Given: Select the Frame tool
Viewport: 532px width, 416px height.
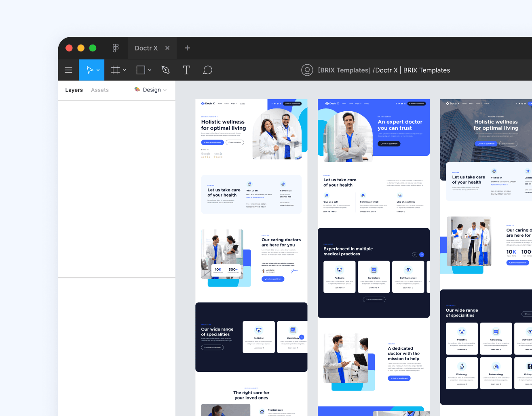Looking at the screenshot, I should (x=115, y=70).
